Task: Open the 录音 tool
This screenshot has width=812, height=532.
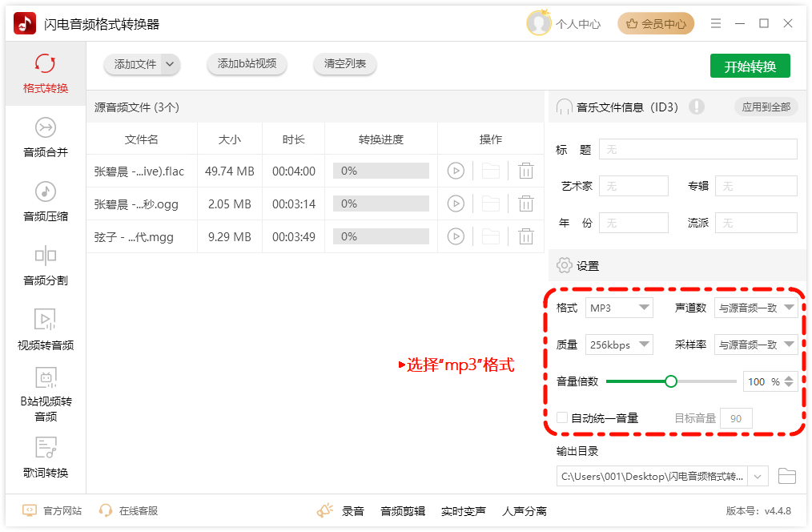Action: (x=352, y=511)
